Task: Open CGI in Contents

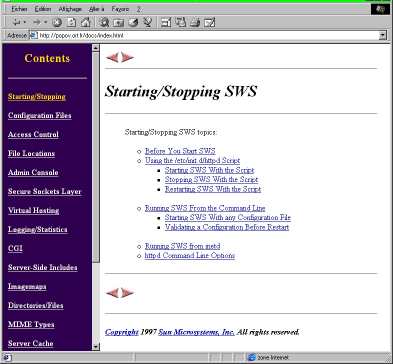Action: click(15, 248)
